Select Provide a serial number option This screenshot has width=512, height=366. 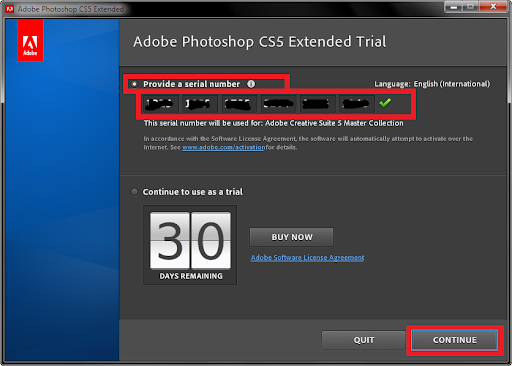[134, 84]
